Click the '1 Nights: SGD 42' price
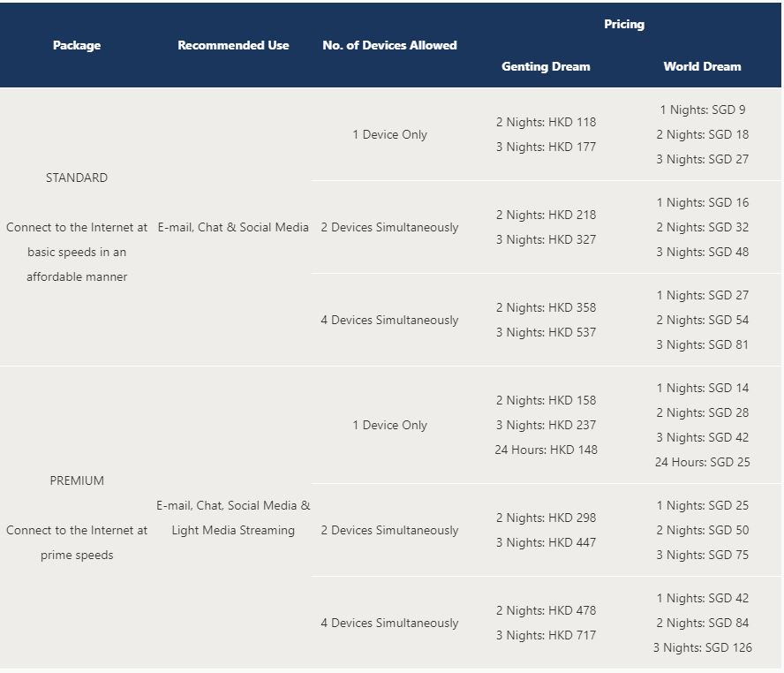 click(x=703, y=599)
